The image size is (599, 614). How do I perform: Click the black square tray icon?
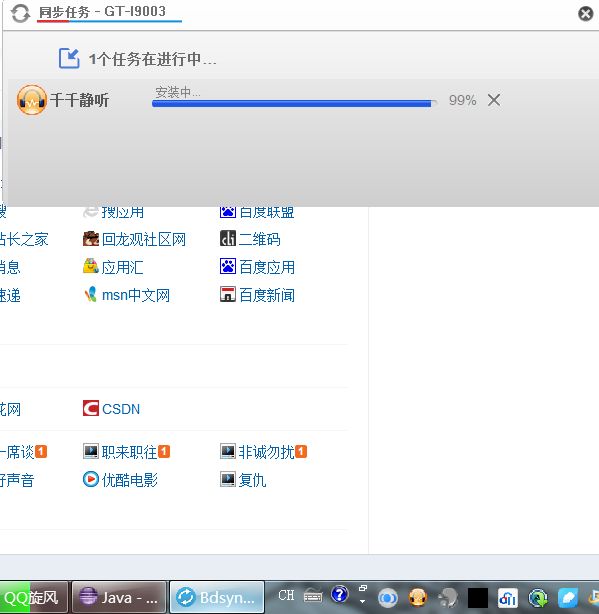coord(478,598)
